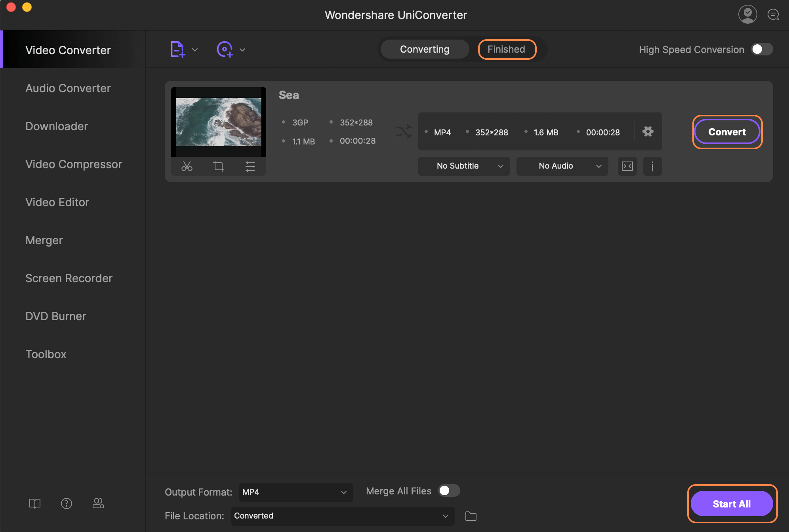
Task: Open the Crop tool icon
Action: tap(218, 166)
